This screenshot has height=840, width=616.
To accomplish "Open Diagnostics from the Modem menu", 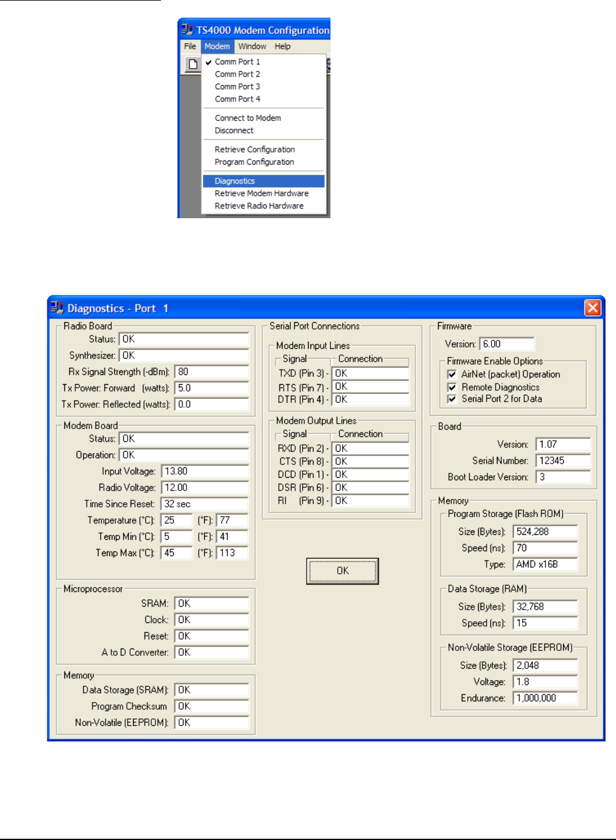I will point(264,181).
